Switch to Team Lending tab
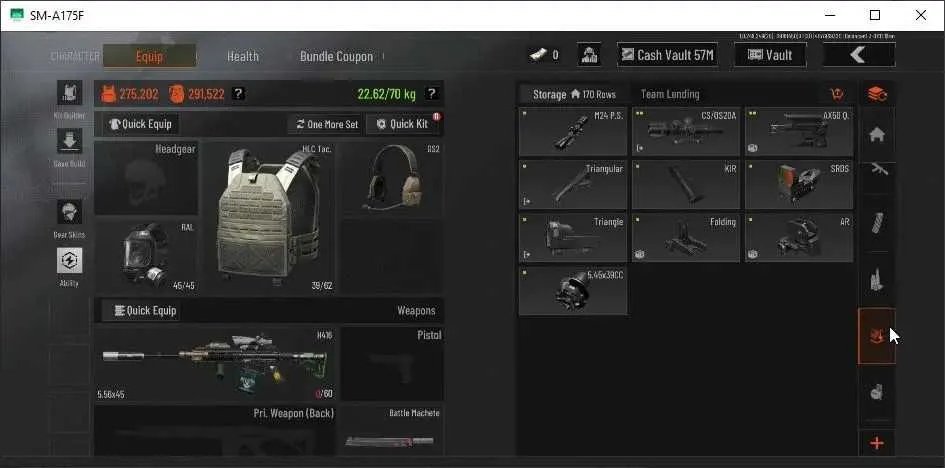Image resolution: width=945 pixels, height=468 pixels. pyautogui.click(x=670, y=94)
